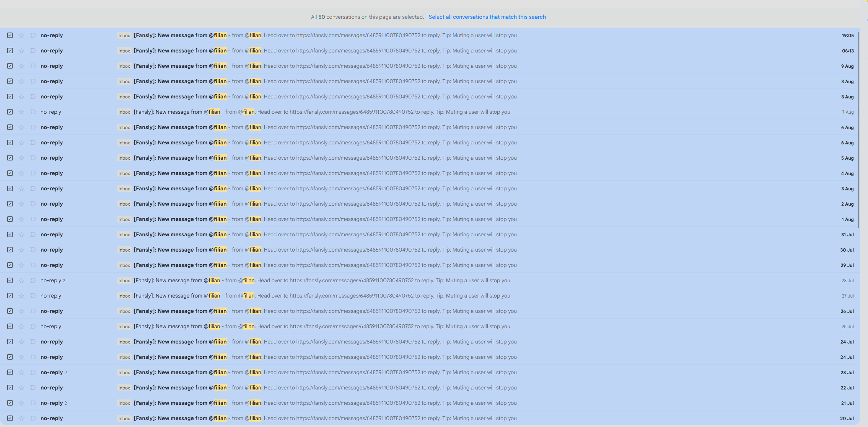Mark the 06:13 email as important
The height and width of the screenshot is (427, 868).
33,51
